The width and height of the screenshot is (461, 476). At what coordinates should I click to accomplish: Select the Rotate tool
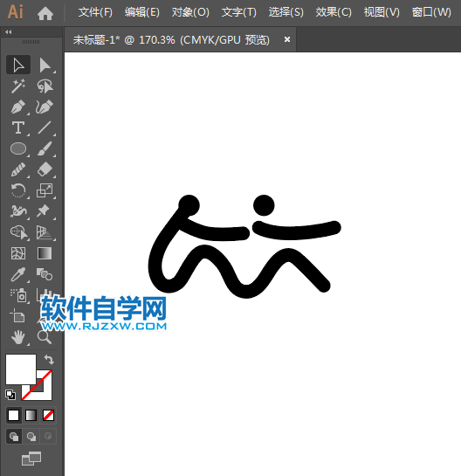point(18,190)
